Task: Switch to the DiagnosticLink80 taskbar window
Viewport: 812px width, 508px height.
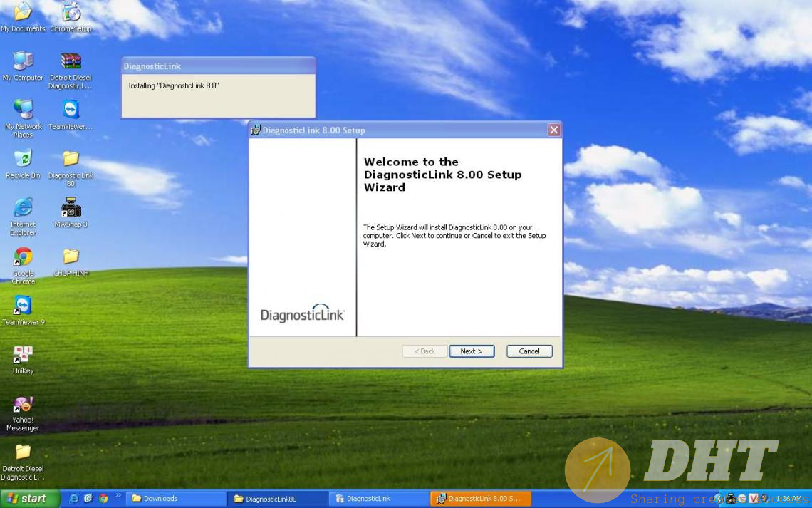Action: [x=276, y=499]
